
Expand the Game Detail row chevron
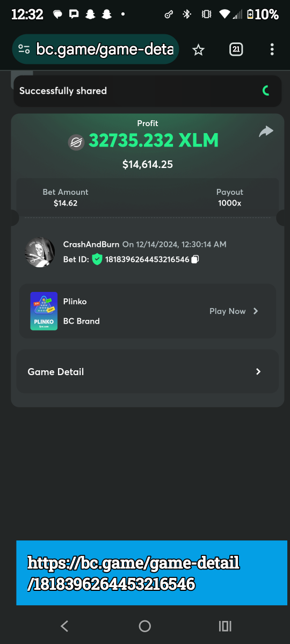coord(258,371)
